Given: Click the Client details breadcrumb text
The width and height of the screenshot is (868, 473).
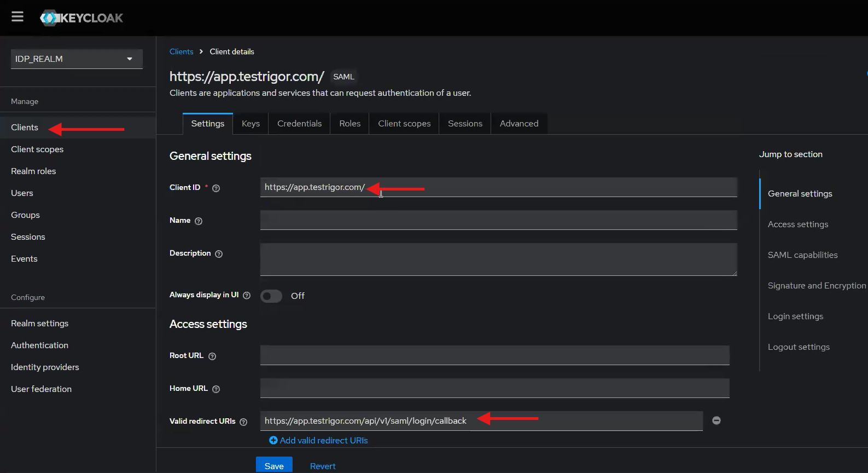Looking at the screenshot, I should coord(232,51).
